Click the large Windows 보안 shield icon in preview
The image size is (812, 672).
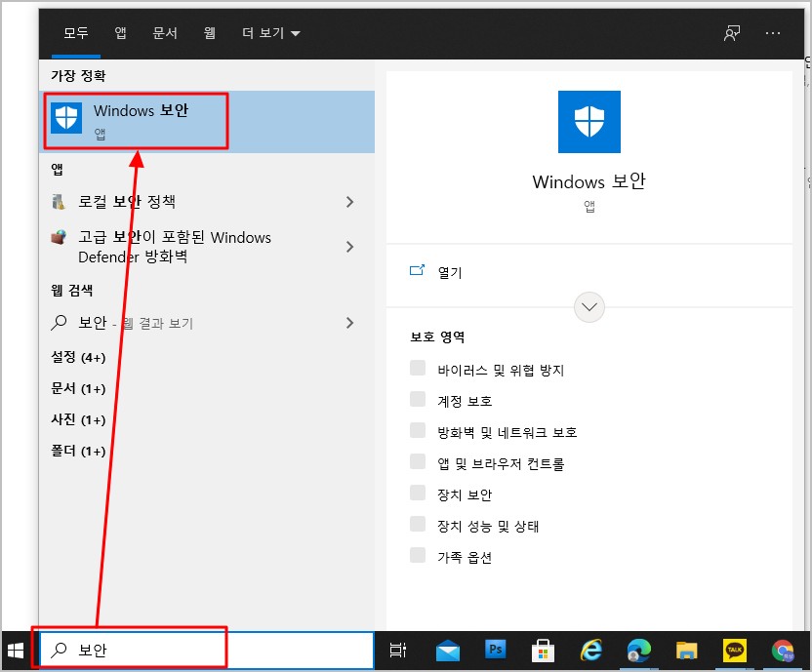click(589, 122)
